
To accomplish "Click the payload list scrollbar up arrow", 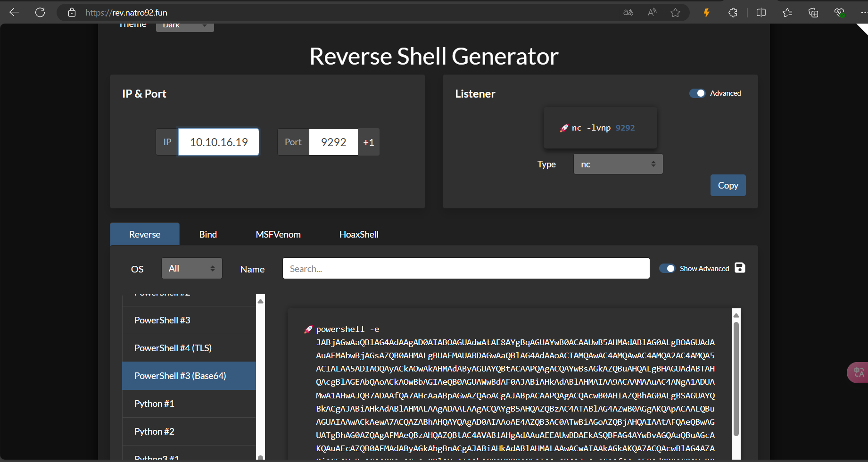I will (x=260, y=301).
